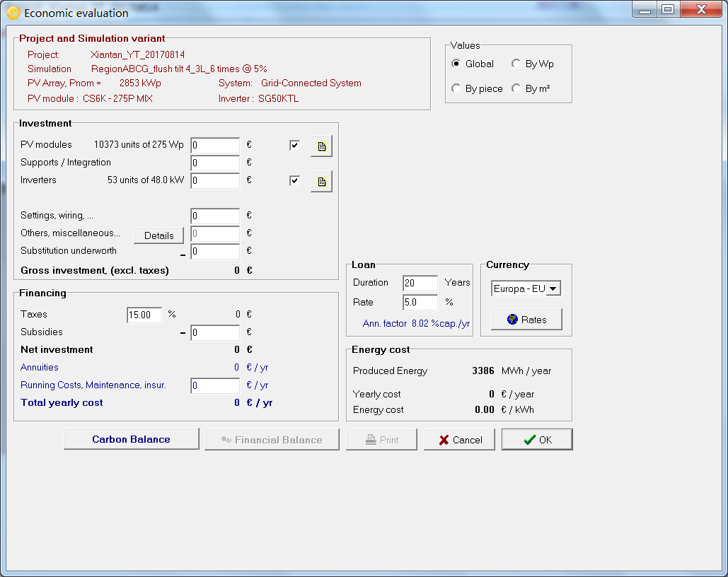Select the Global values radio button
Image resolution: width=728 pixels, height=577 pixels.
(x=456, y=64)
